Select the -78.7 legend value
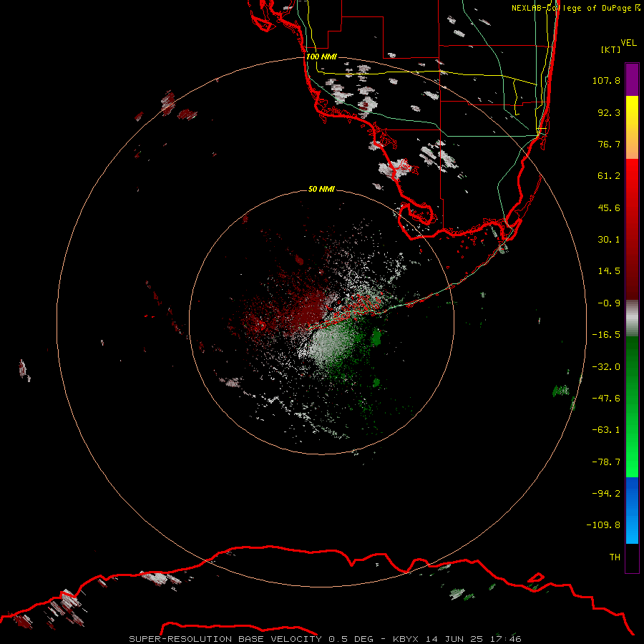This screenshot has height=644, width=644. pos(606,462)
